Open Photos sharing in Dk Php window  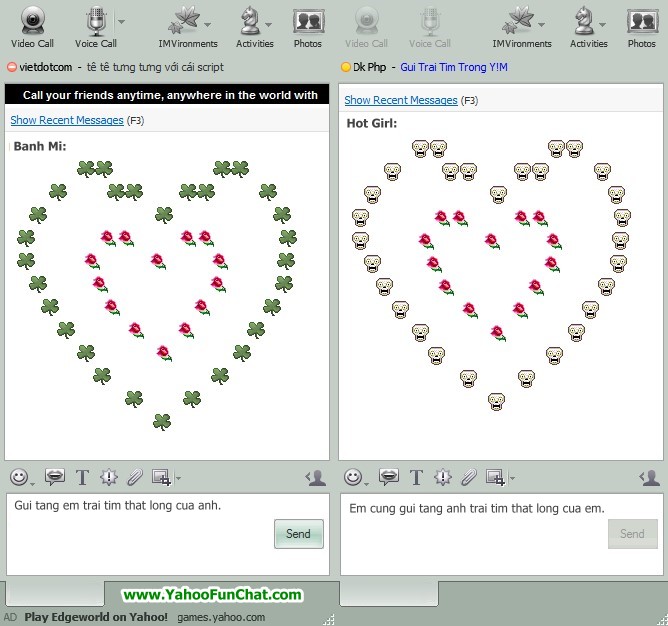(x=642, y=26)
